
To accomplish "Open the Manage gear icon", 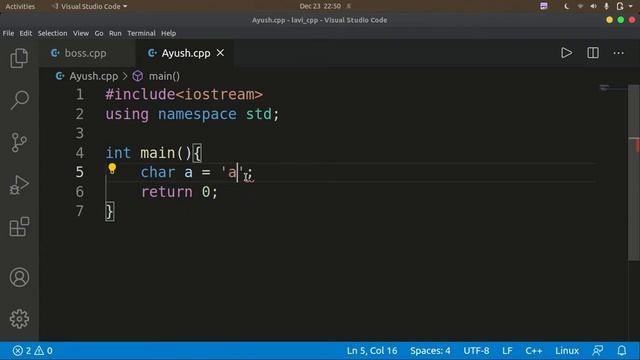I will 19,319.
